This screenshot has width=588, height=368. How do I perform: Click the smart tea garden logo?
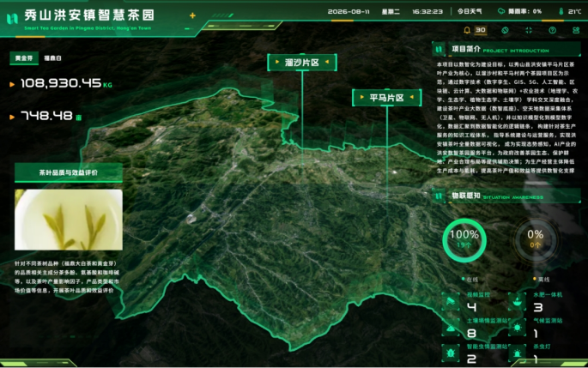coord(12,18)
